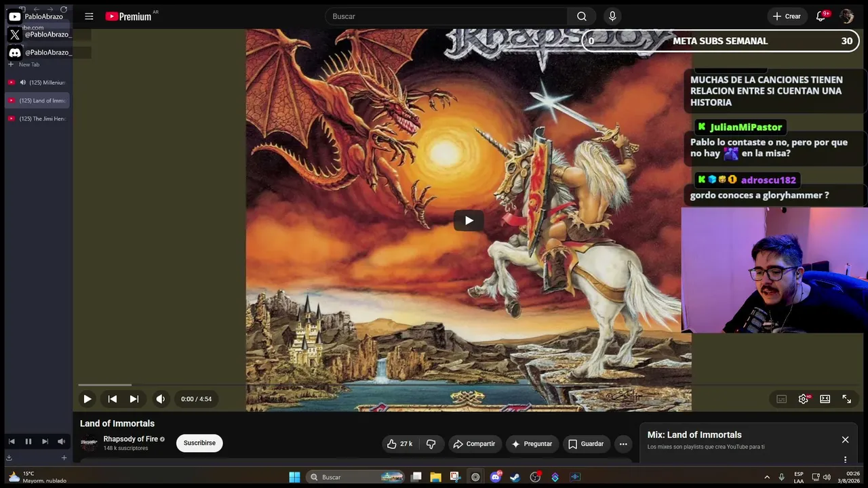Click the video title Land of Immortals
Image resolution: width=868 pixels, height=488 pixels.
(x=117, y=424)
